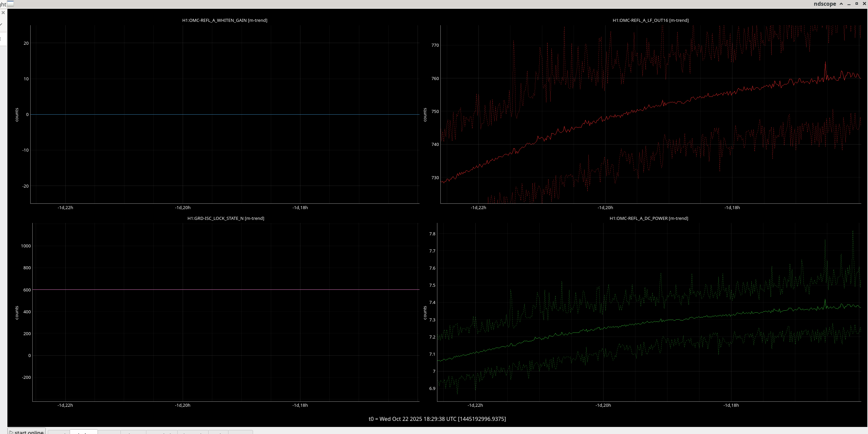Click the counts y-axis label of DC_POWER plot
The height and width of the screenshot is (434, 868).
click(x=425, y=312)
